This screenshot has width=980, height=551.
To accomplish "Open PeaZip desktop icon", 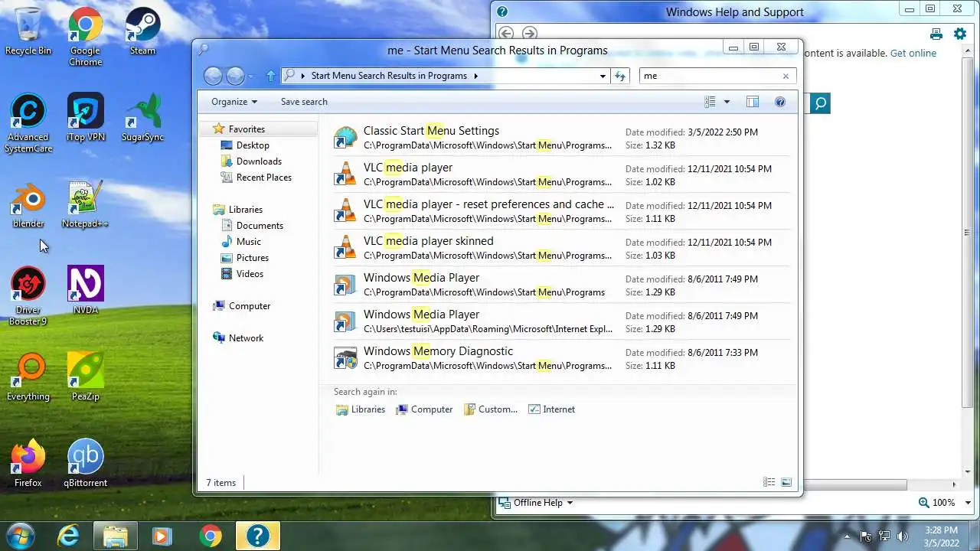I will [x=85, y=377].
